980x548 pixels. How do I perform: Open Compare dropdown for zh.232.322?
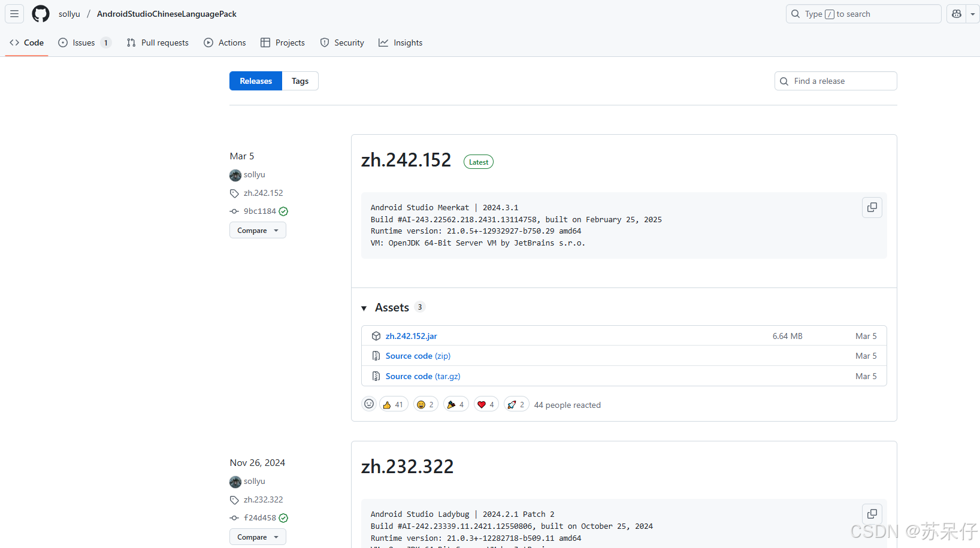[258, 537]
